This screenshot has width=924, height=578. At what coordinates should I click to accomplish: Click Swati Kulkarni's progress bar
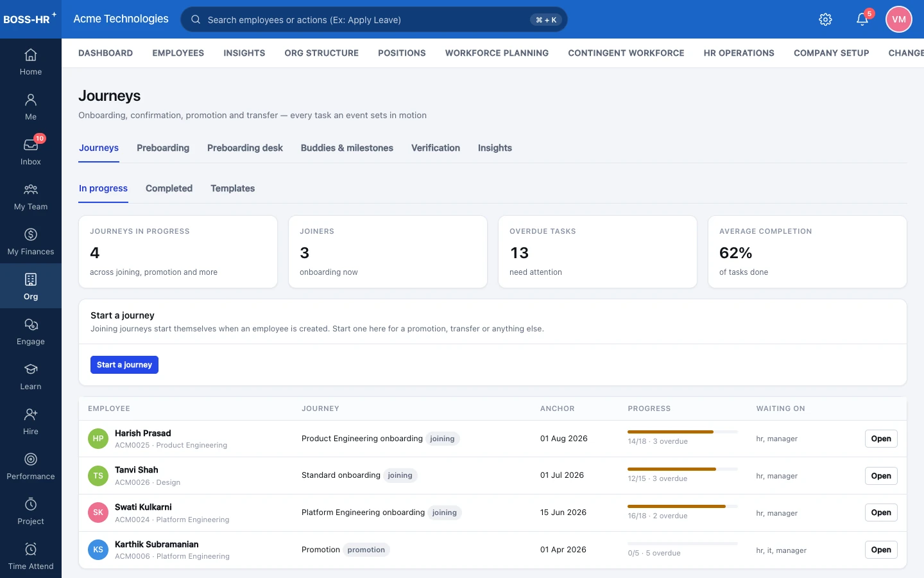(x=683, y=506)
